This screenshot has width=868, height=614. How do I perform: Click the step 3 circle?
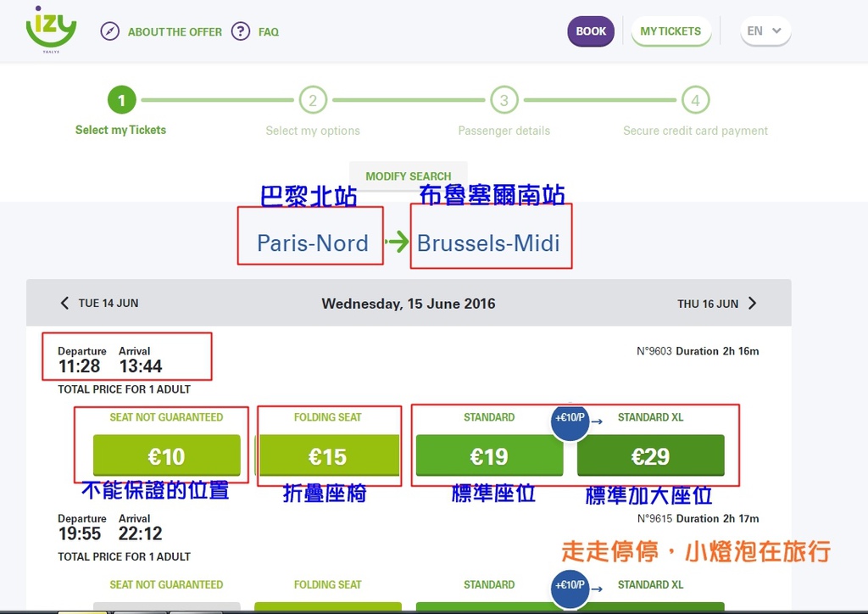coord(504,100)
